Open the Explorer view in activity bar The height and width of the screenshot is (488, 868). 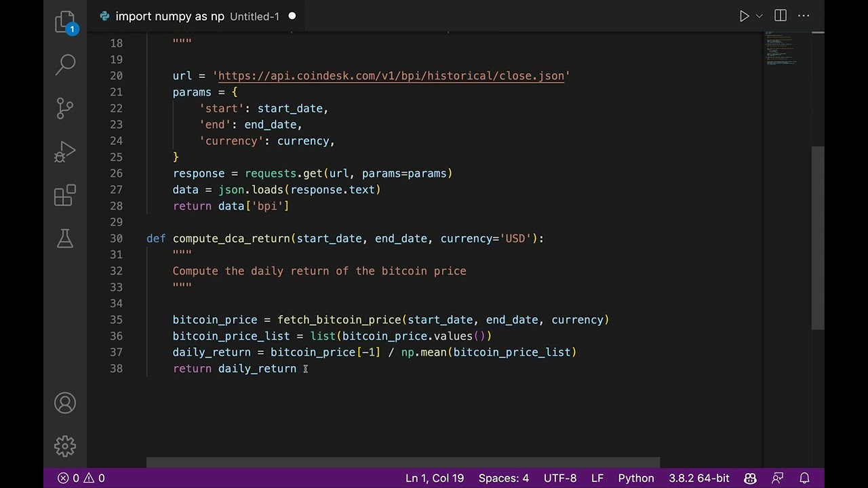click(x=65, y=22)
